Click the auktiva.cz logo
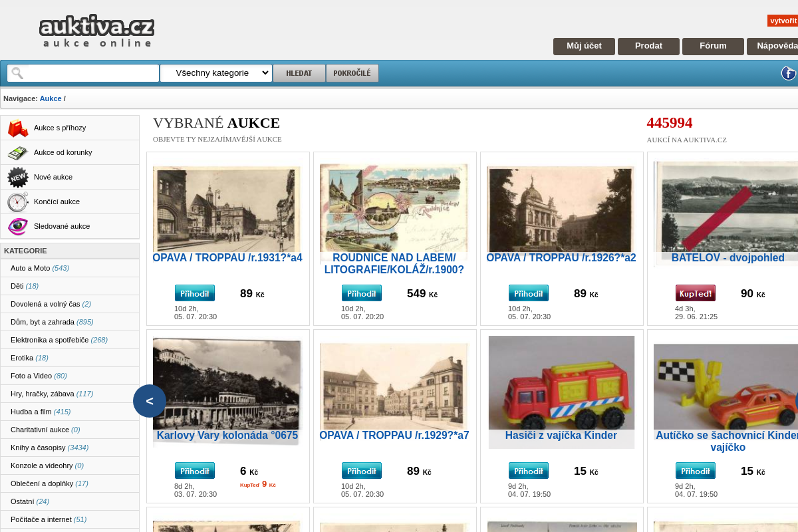798x532 pixels. click(96, 31)
